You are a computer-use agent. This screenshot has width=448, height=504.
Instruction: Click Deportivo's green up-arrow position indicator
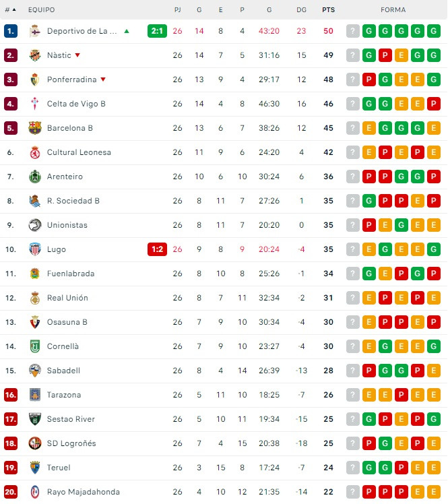(127, 31)
